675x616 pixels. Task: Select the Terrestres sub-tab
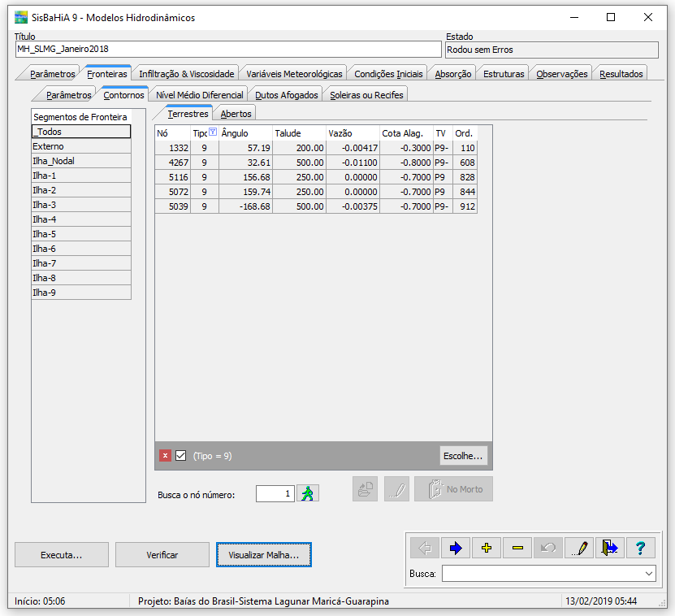(x=188, y=114)
